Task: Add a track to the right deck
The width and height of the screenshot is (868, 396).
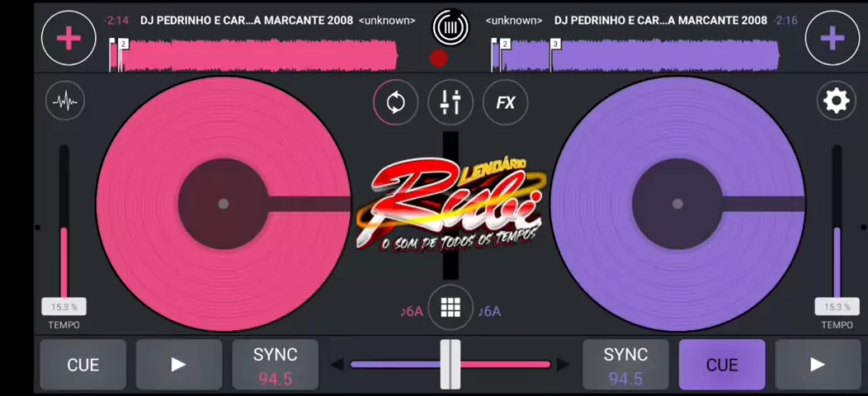Action: click(x=832, y=38)
